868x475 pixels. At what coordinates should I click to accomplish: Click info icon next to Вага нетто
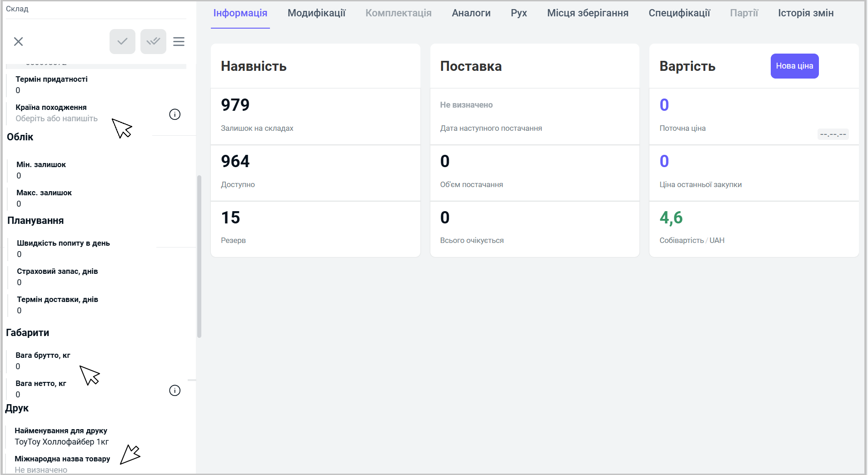175,391
